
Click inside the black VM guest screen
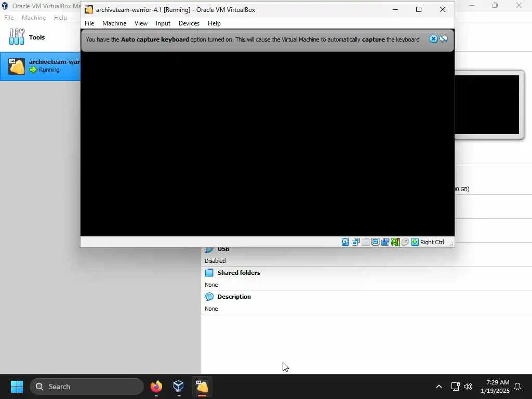click(268, 144)
